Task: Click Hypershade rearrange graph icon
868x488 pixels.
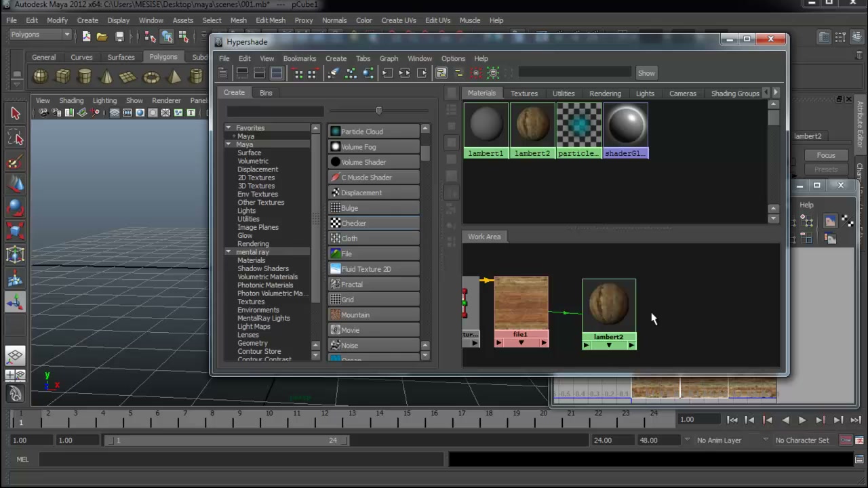Action: point(352,73)
